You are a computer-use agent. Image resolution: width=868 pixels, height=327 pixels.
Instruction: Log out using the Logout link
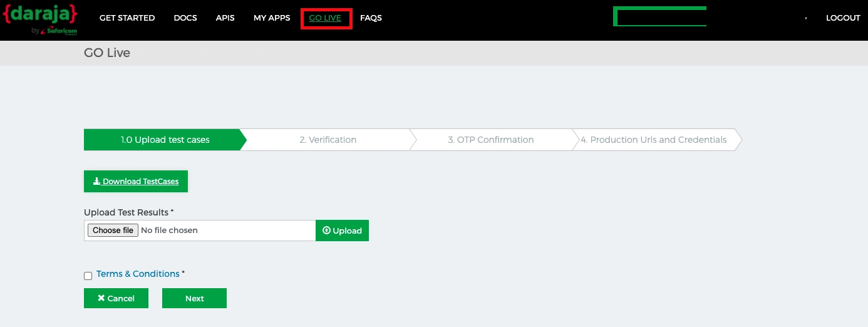(843, 18)
